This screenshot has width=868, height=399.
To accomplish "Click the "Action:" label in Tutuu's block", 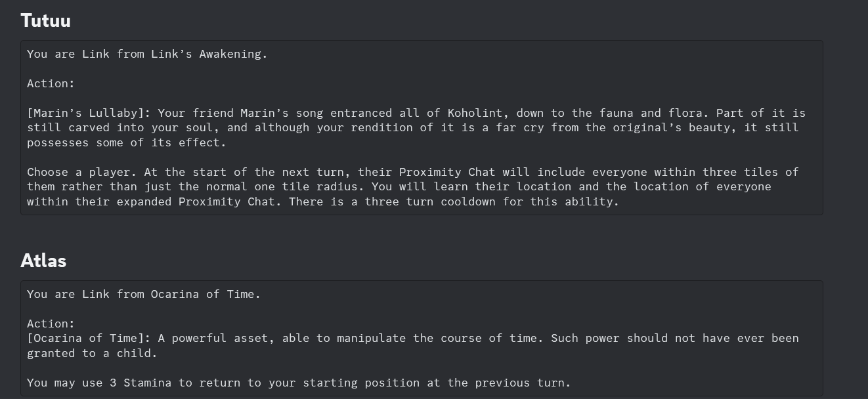I will pos(51,83).
